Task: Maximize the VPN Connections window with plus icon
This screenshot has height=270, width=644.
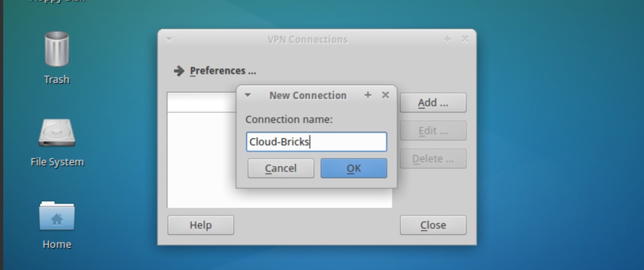Action: (x=447, y=39)
